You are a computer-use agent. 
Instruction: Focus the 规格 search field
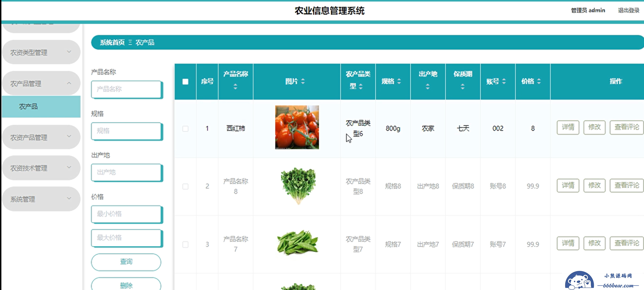pyautogui.click(x=127, y=131)
